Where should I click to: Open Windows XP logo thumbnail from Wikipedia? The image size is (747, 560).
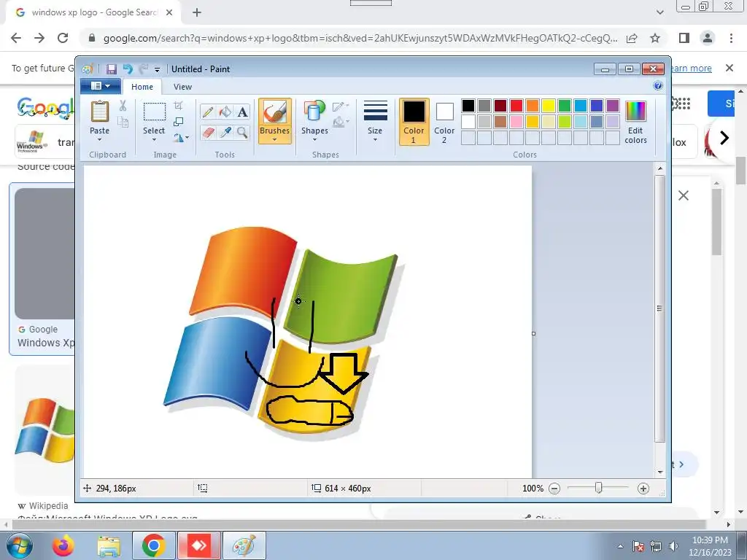pos(44,431)
